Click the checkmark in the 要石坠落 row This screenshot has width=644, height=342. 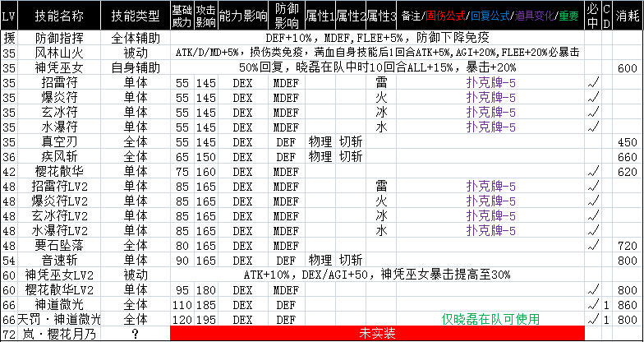(x=593, y=245)
